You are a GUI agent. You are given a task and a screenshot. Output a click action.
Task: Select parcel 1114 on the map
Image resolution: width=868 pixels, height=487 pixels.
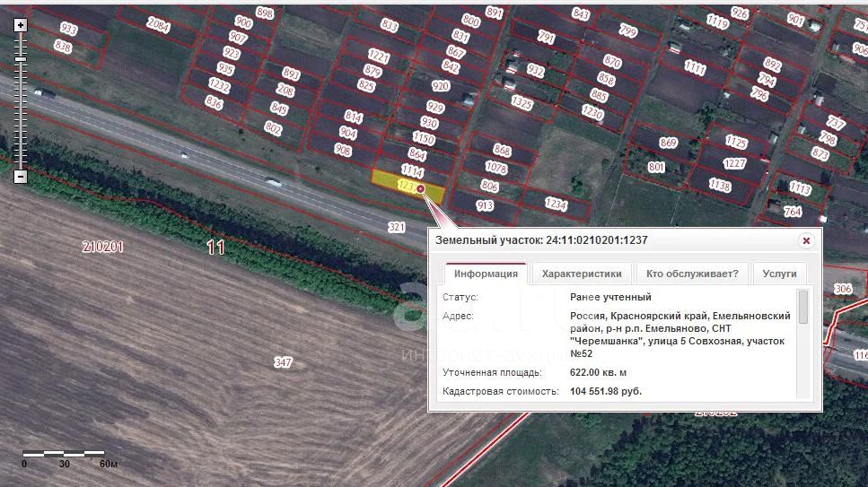pos(412,170)
